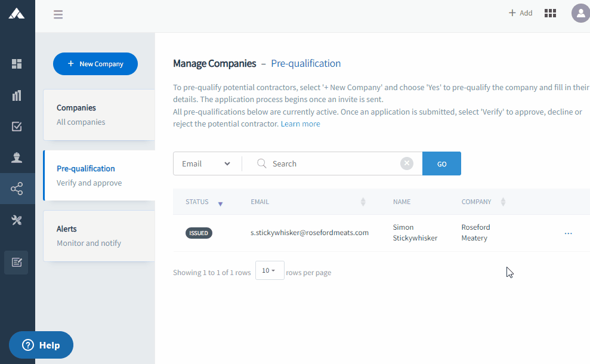Open the reports bar chart icon
590x364 pixels.
pos(17,95)
